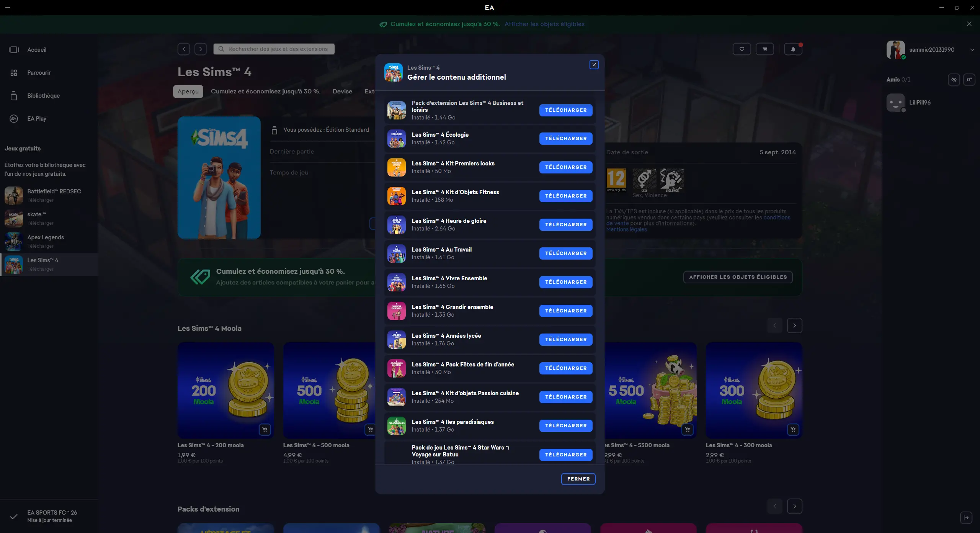
Task: Click the Kit Premiers looks icon
Action: coord(397,167)
